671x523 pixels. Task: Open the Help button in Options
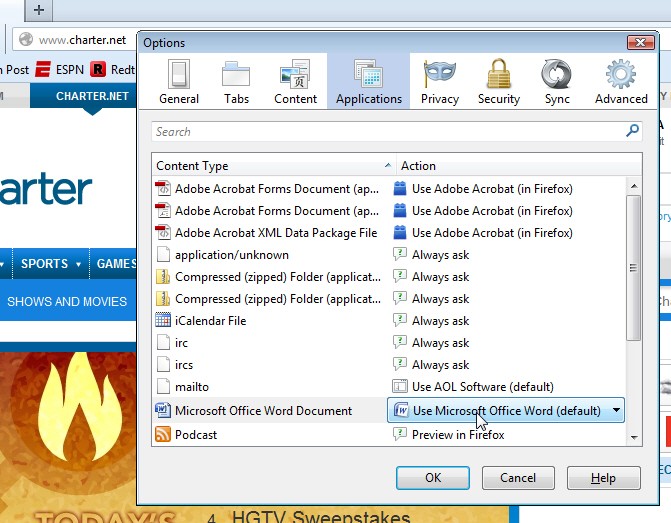(x=603, y=478)
